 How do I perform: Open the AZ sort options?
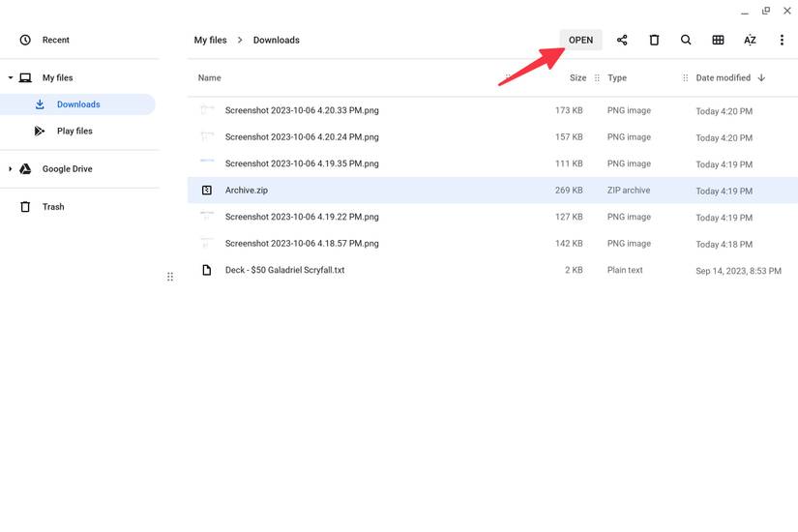point(750,41)
